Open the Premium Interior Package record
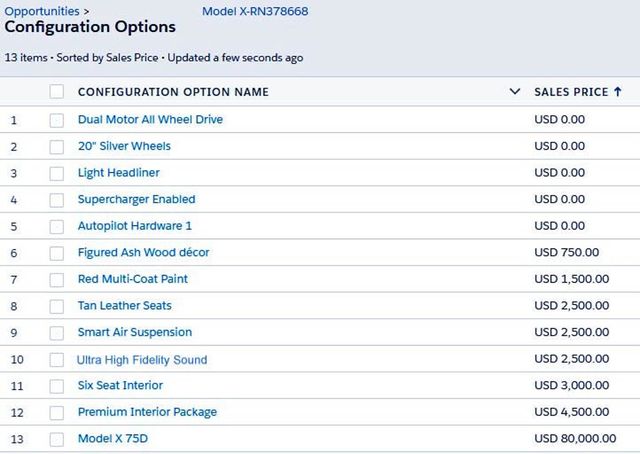640x454 pixels. pos(147,412)
